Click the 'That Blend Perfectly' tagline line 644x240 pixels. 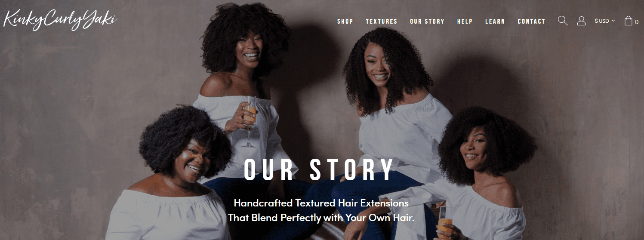coord(321,218)
